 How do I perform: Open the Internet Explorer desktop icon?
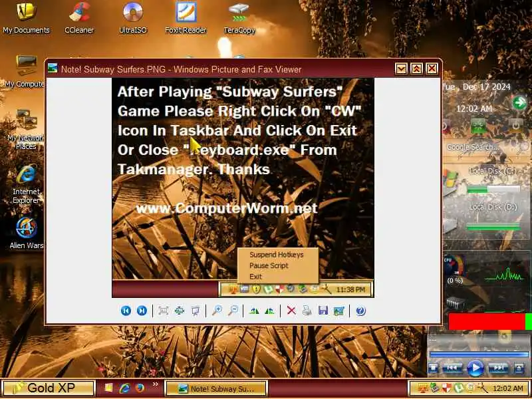(26, 184)
